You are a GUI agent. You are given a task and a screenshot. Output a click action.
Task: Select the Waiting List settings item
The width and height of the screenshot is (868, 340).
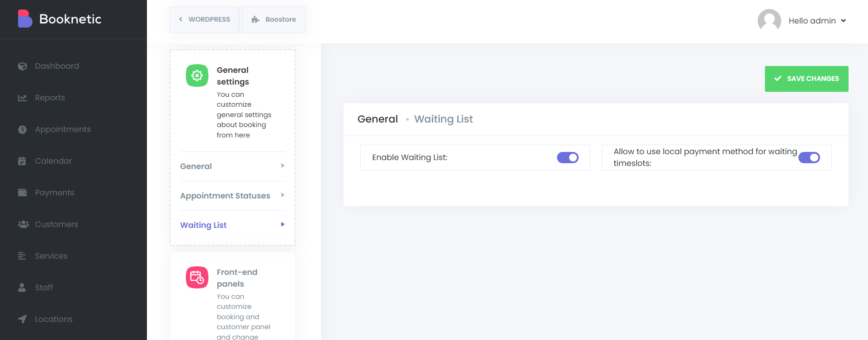tap(203, 225)
